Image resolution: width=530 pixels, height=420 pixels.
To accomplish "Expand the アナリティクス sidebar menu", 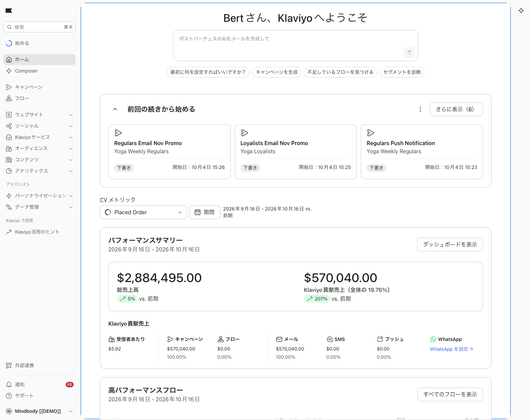I will pyautogui.click(x=40, y=171).
